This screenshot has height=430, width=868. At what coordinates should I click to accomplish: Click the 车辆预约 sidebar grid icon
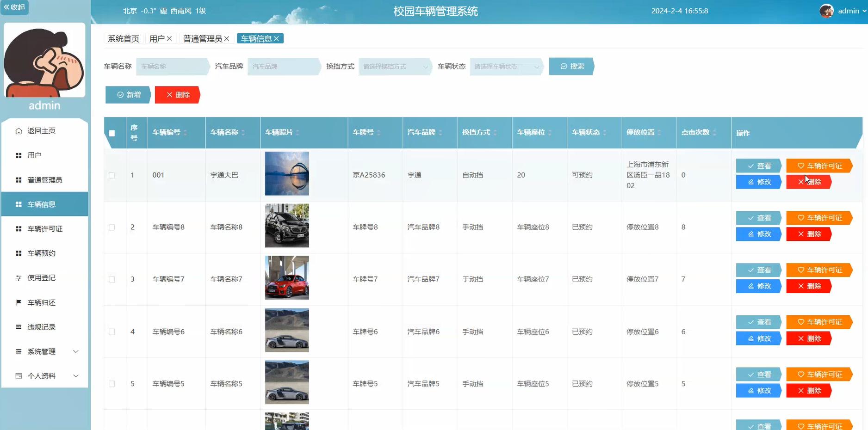tap(19, 253)
